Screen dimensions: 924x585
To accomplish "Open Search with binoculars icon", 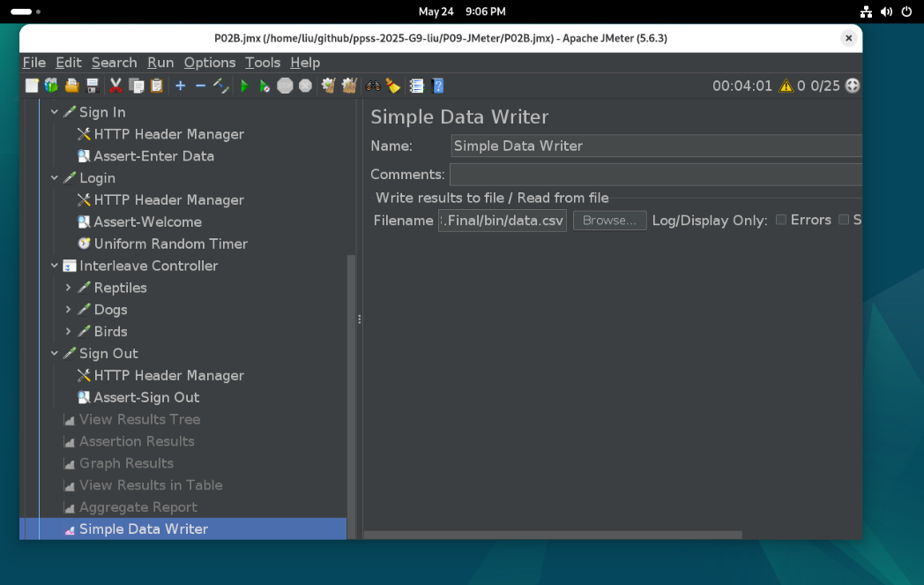I will (x=372, y=86).
